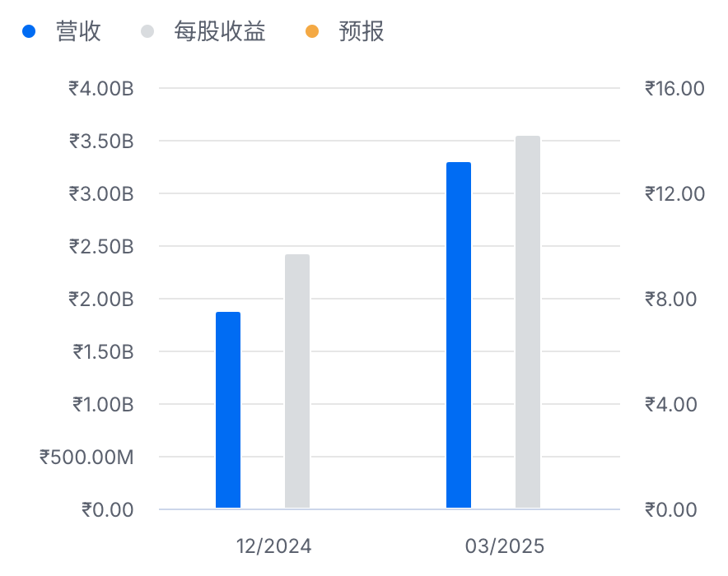Click the 03/2025 x-axis label

tap(505, 546)
